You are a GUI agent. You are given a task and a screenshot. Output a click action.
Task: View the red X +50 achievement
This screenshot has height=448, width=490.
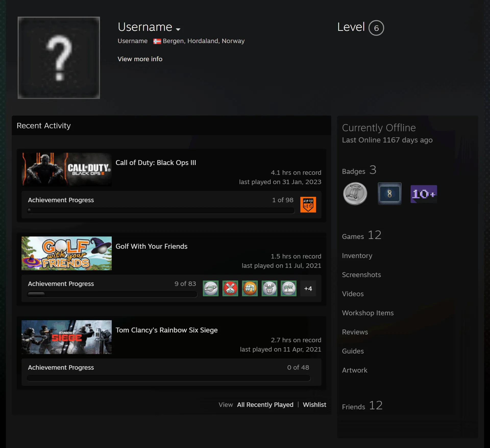(x=230, y=288)
